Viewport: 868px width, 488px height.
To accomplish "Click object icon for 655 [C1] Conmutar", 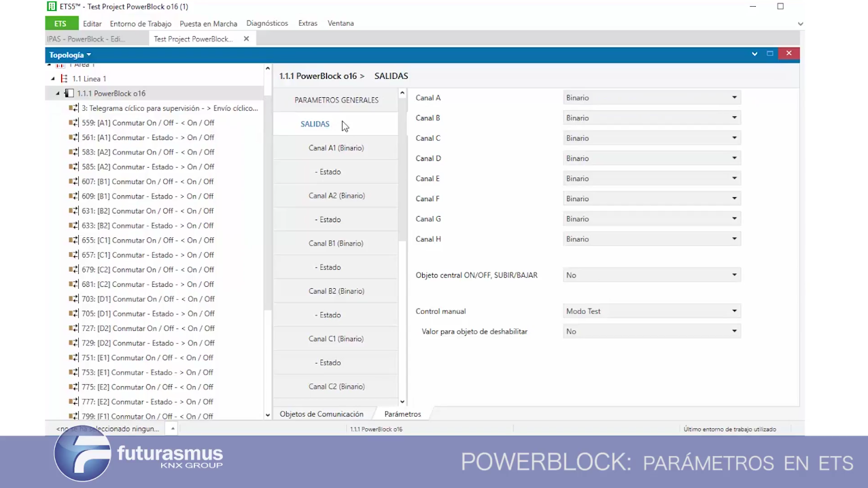I will point(73,241).
